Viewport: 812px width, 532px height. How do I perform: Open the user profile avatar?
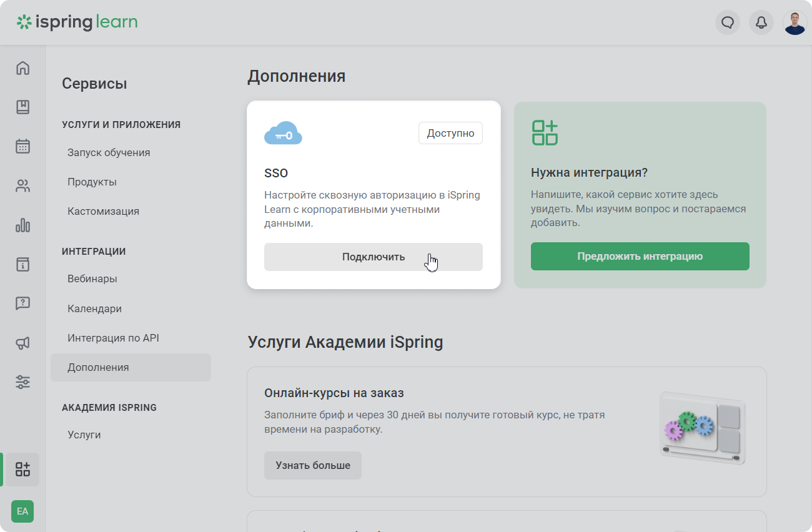pyautogui.click(x=795, y=22)
